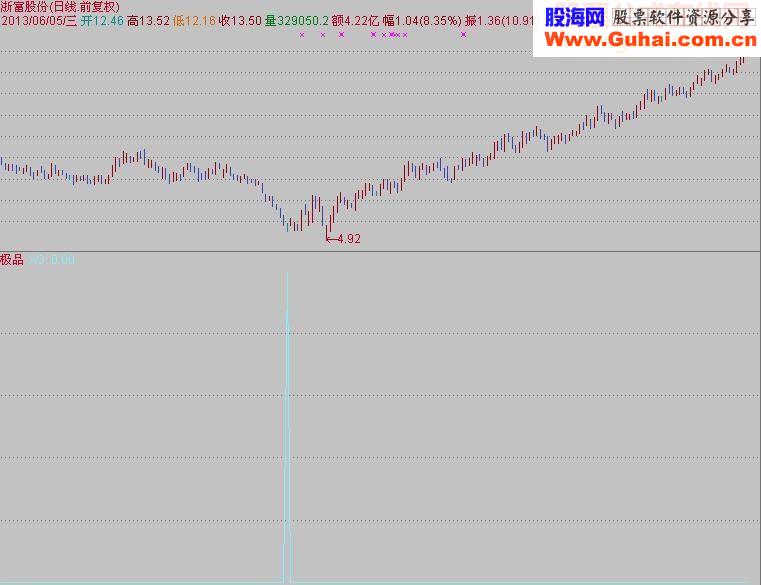
Task: Click the open price 开12.46
Action: 102,21
